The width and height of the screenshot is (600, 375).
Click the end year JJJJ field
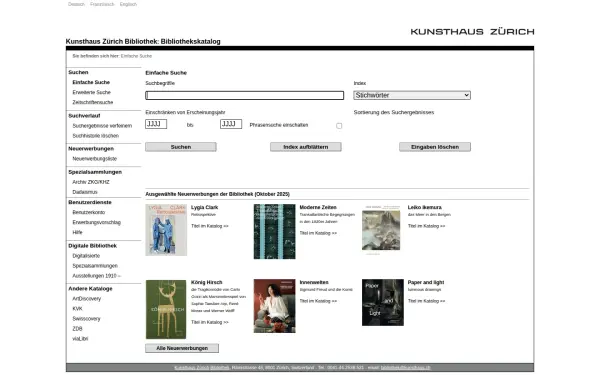231,124
